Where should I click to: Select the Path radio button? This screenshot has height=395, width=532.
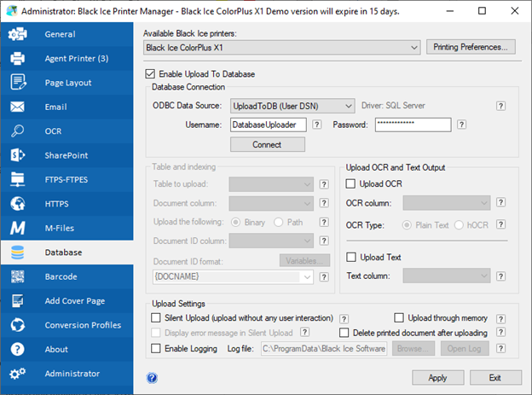pyautogui.click(x=278, y=223)
